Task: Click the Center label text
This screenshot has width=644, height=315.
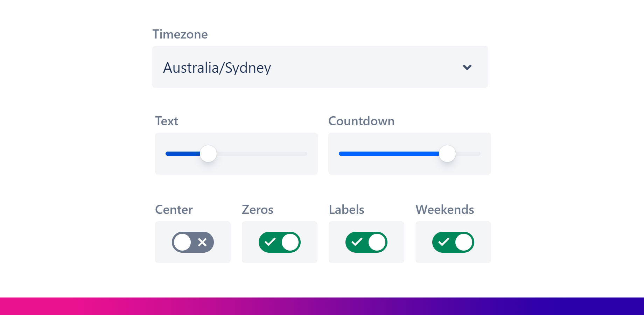Action: click(174, 210)
